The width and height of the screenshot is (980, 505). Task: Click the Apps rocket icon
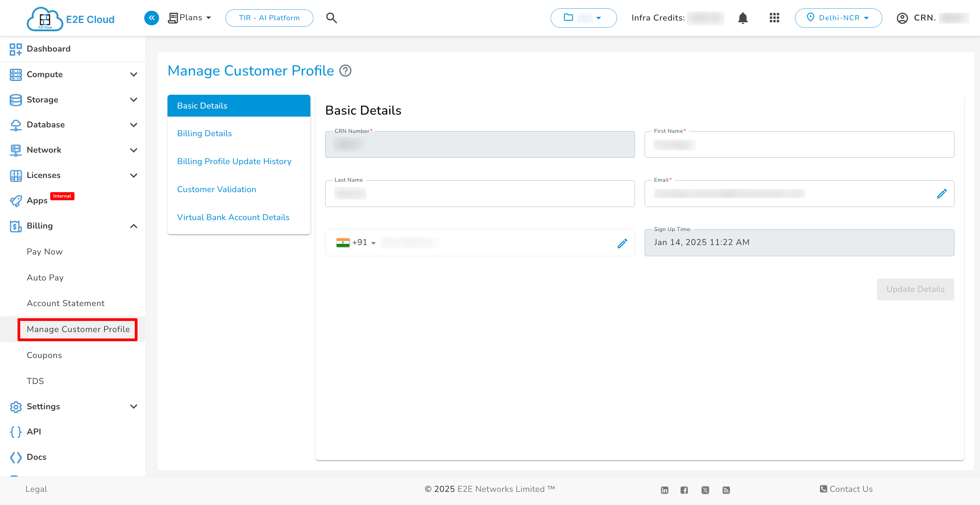pos(16,201)
